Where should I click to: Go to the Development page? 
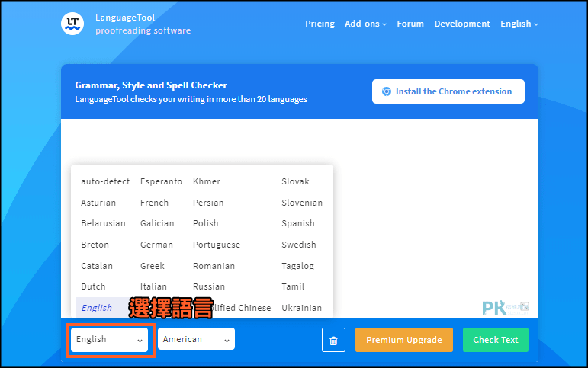coord(462,24)
